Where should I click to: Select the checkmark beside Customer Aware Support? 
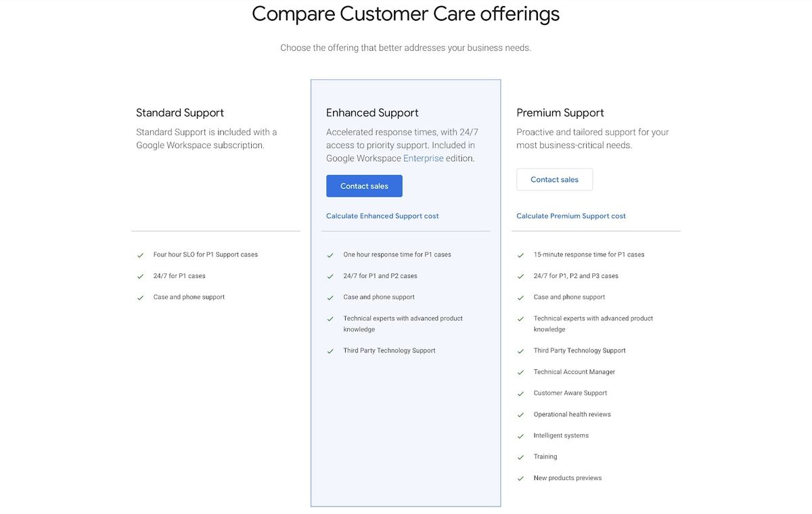(521, 393)
